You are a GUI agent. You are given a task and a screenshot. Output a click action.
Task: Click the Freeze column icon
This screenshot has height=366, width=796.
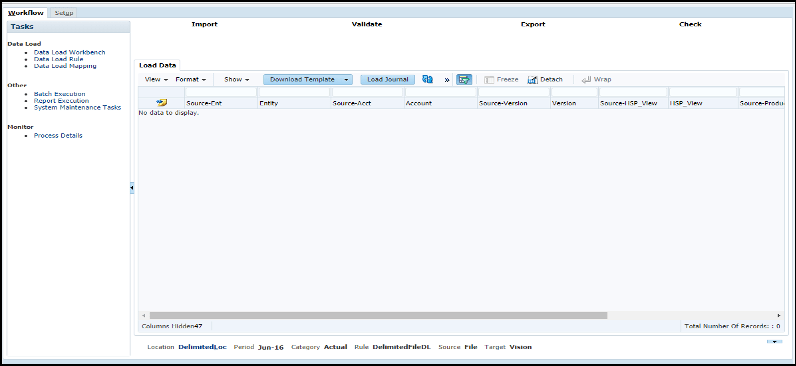489,80
